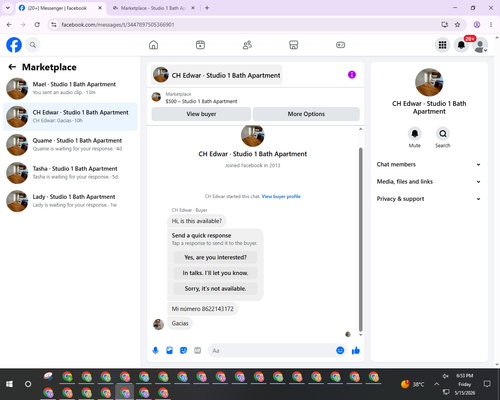
Task: Open the Action Center notification icon
Action: (487, 384)
